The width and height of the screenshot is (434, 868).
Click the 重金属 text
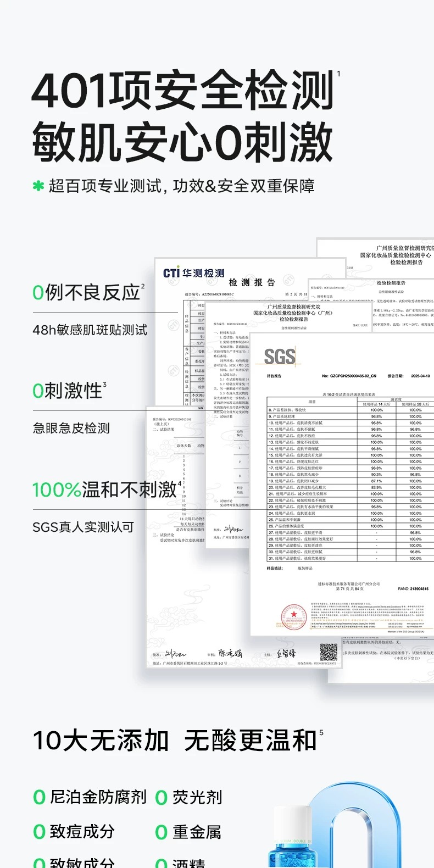click(197, 832)
